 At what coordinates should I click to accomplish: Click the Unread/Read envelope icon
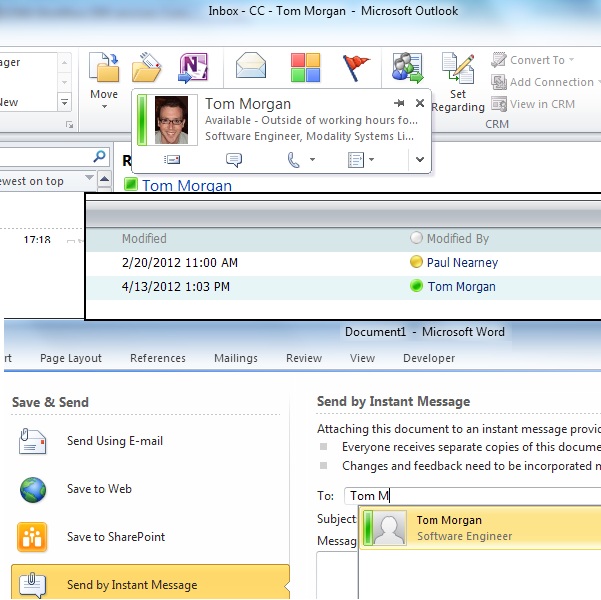click(x=251, y=66)
